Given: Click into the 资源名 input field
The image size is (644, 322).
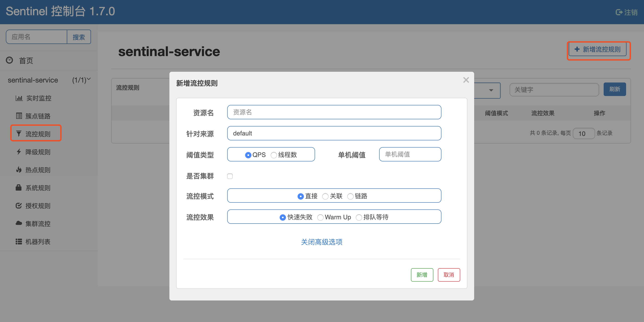Looking at the screenshot, I should 334,112.
